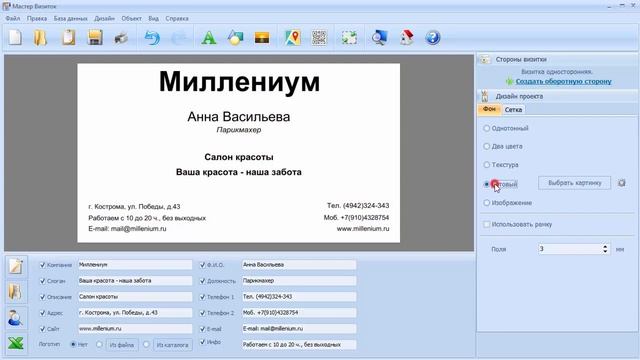Image resolution: width=640 pixels, height=360 pixels.
Task: Switch to the Фон tab
Action: point(489,109)
